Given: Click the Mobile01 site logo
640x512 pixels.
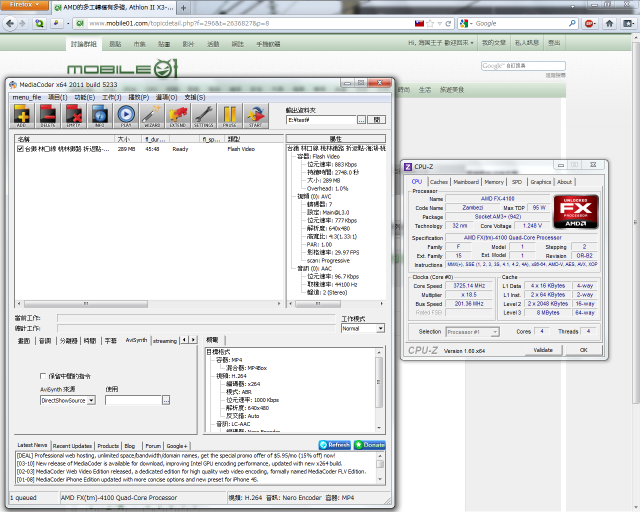Looking at the screenshot, I should (122, 69).
